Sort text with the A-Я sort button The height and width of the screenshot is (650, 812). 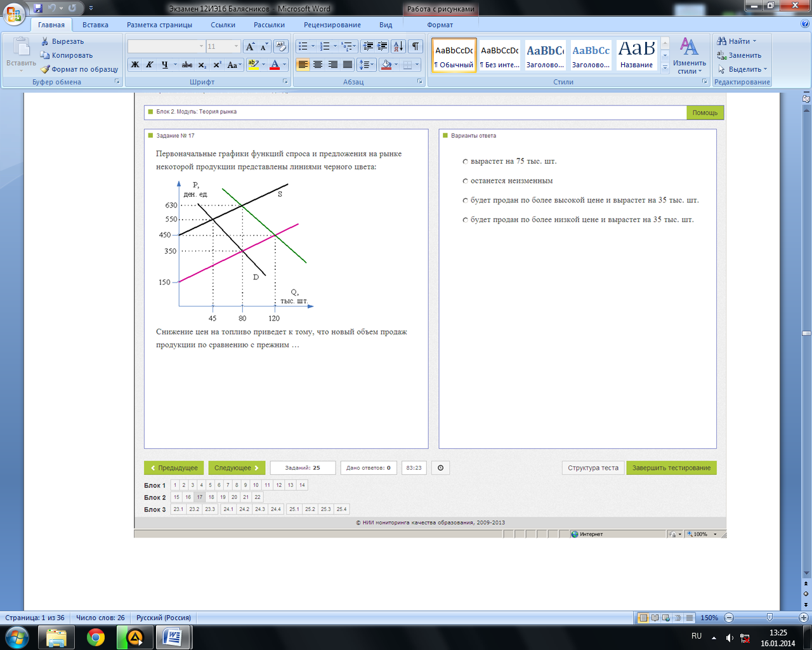coord(398,46)
